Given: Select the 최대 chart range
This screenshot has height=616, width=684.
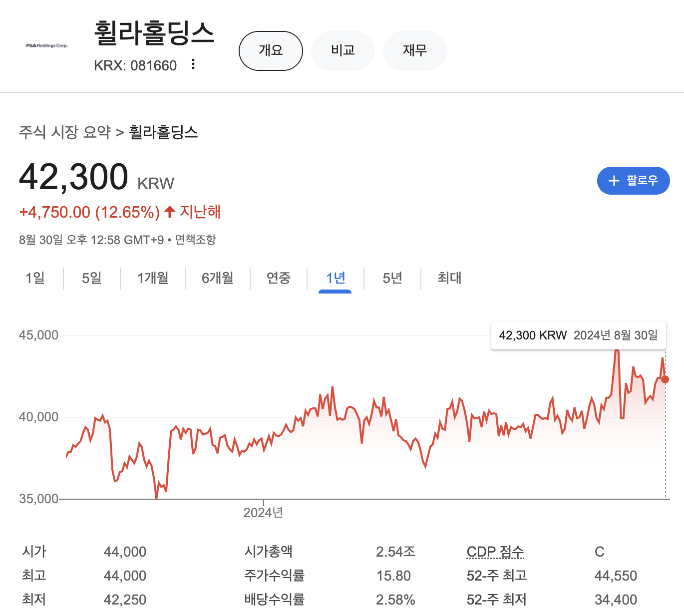Looking at the screenshot, I should pyautogui.click(x=449, y=278).
